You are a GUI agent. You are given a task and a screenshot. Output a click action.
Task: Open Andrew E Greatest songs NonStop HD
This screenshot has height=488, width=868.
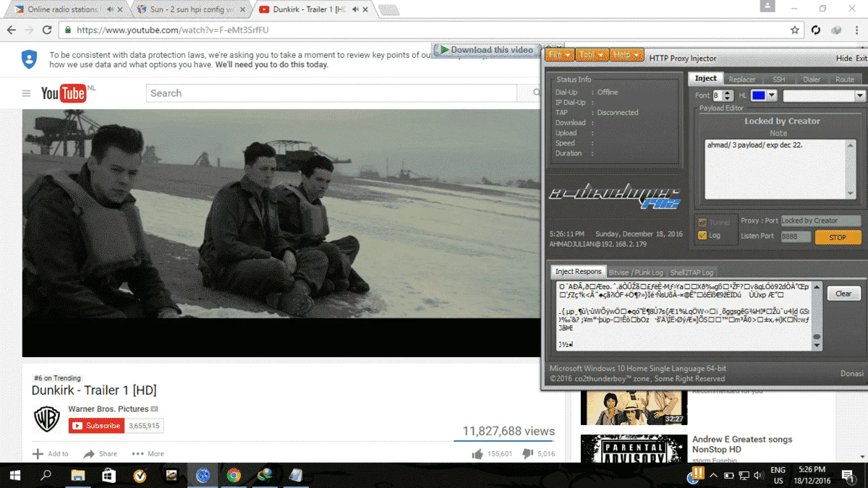point(742,444)
